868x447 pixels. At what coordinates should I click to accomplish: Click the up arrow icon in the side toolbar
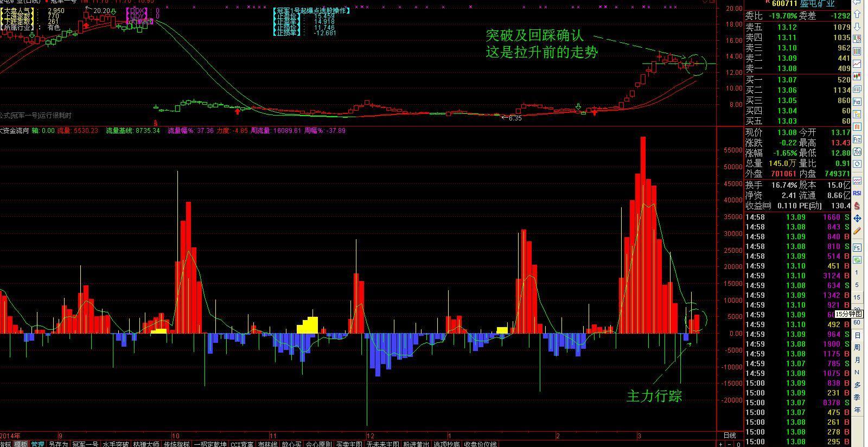857,14
